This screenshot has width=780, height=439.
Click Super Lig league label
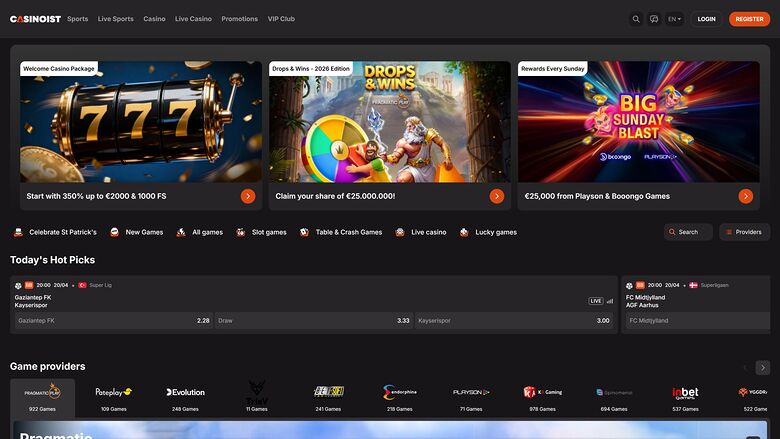100,285
